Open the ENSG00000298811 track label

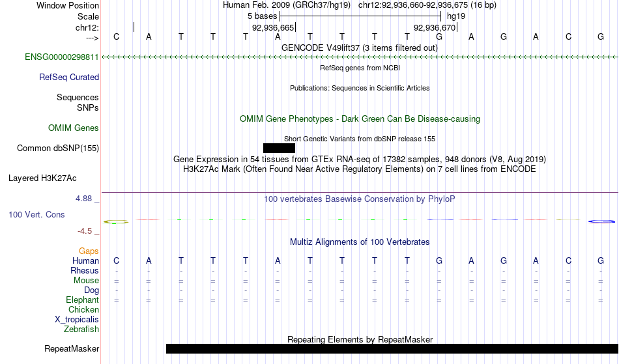point(62,57)
